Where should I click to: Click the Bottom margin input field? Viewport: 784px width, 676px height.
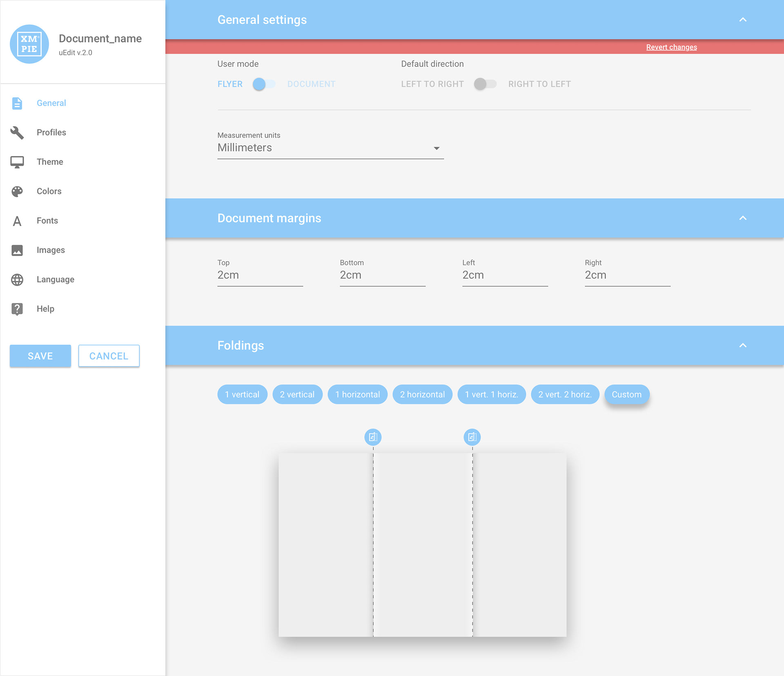(383, 276)
